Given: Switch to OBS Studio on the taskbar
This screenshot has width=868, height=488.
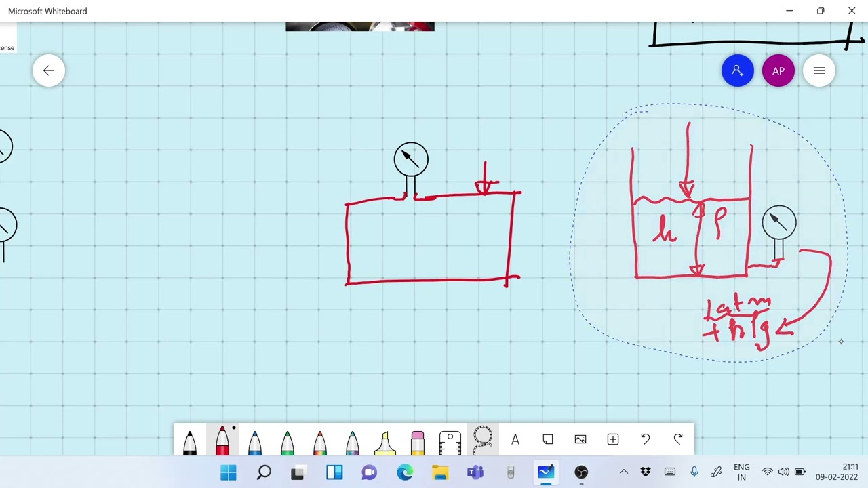Looking at the screenshot, I should pyautogui.click(x=581, y=472).
